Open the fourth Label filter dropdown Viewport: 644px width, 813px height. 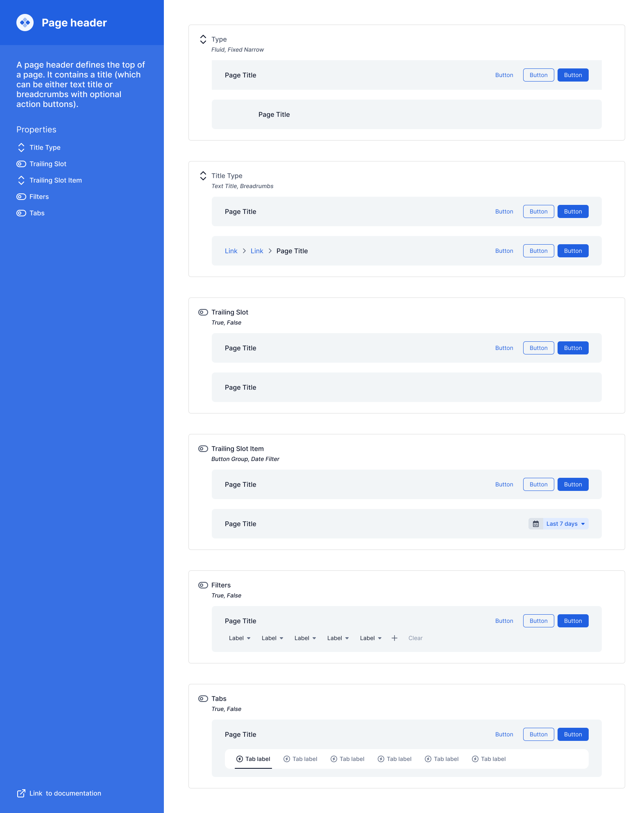coord(338,638)
